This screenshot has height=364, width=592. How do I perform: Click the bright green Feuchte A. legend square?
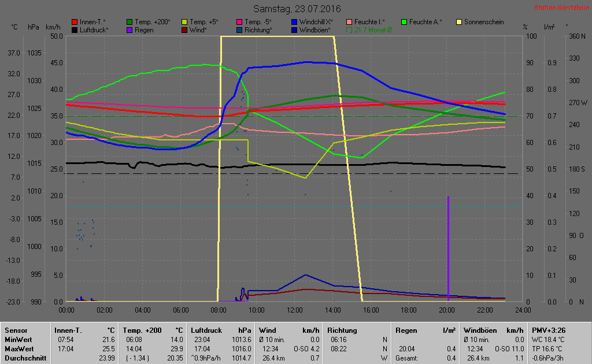pos(404,22)
